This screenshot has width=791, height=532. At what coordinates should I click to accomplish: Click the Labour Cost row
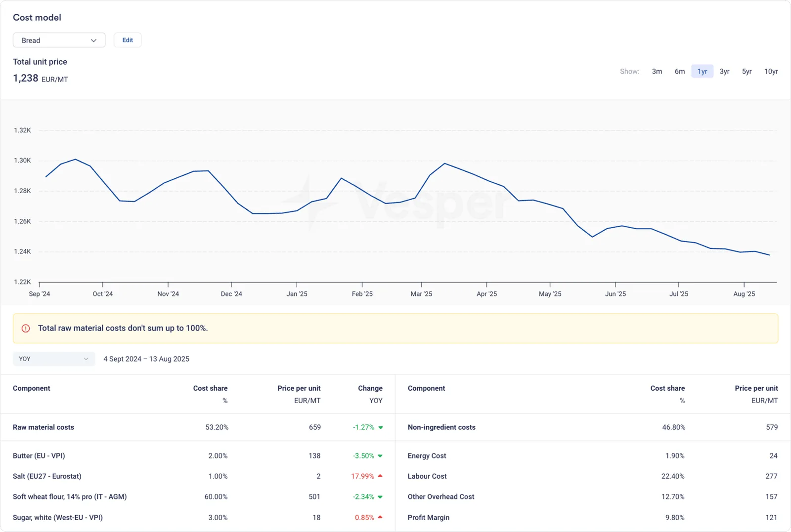point(593,476)
